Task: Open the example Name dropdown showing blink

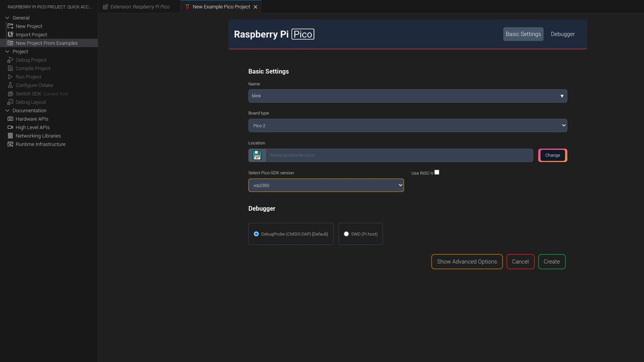Action: click(x=408, y=96)
